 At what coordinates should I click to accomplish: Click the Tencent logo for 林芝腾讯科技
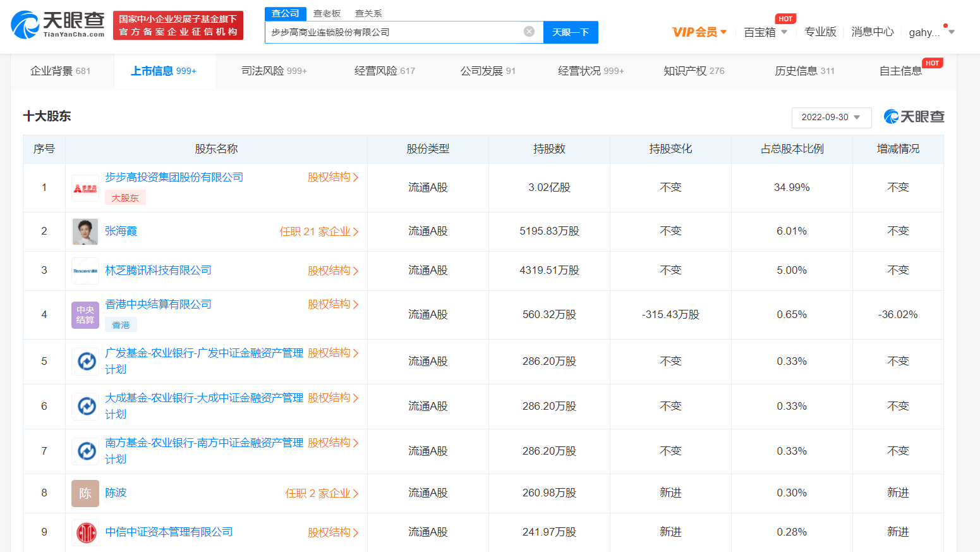85,271
